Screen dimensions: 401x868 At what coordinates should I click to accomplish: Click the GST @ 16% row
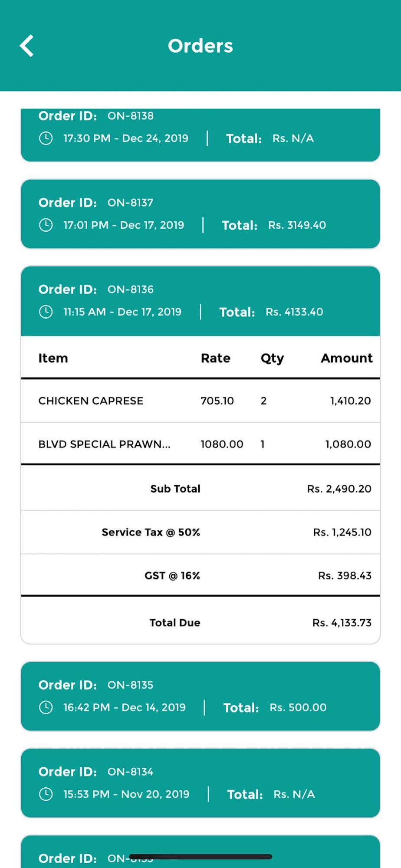(200, 575)
